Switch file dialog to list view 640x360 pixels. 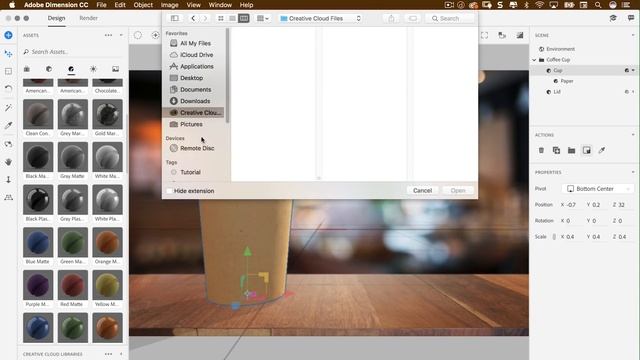pos(232,18)
